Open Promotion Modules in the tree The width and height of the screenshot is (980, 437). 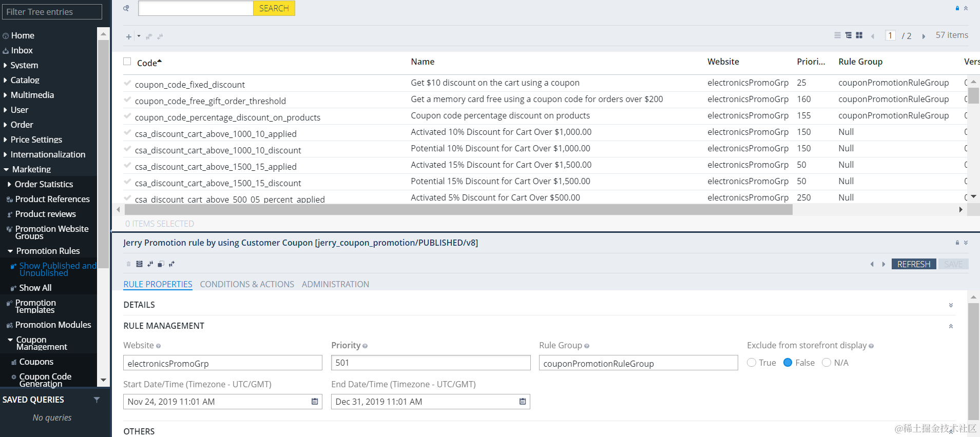pyautogui.click(x=53, y=325)
